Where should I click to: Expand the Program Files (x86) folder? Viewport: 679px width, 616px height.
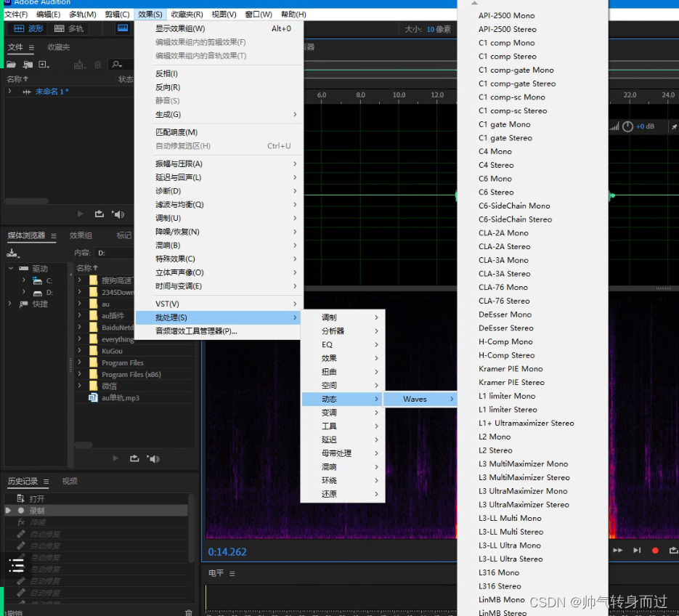pos(79,374)
